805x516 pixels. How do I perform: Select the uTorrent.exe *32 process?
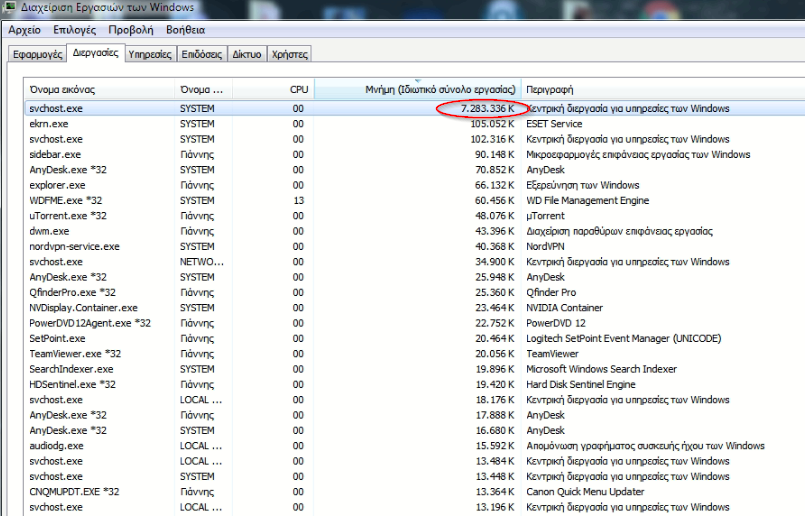pos(68,216)
